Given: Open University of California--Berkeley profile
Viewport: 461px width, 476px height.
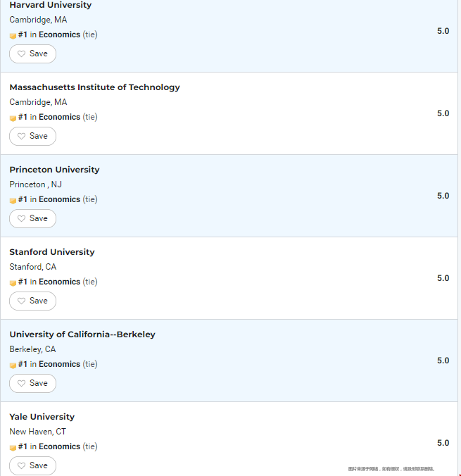Looking at the screenshot, I should point(82,334).
